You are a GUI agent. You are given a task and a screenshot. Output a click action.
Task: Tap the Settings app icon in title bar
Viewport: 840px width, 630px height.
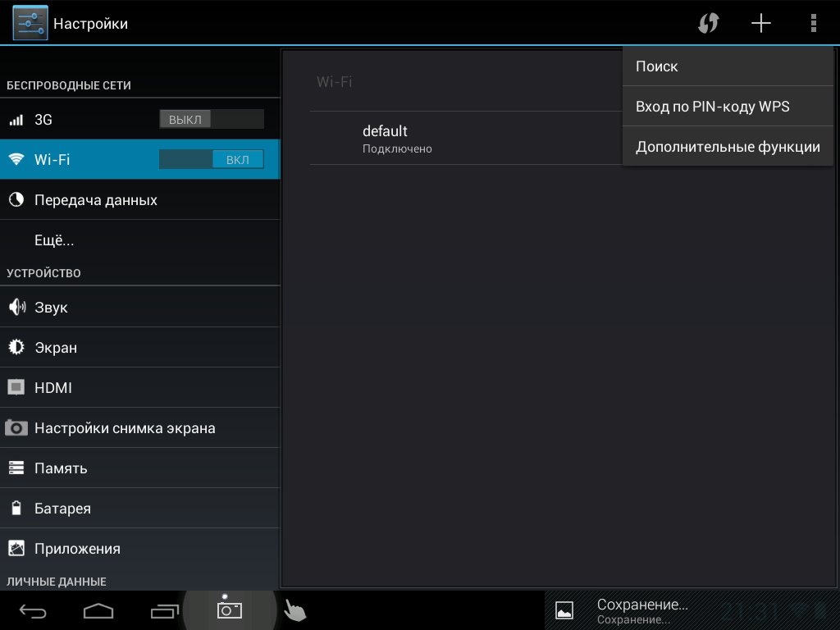pos(30,23)
